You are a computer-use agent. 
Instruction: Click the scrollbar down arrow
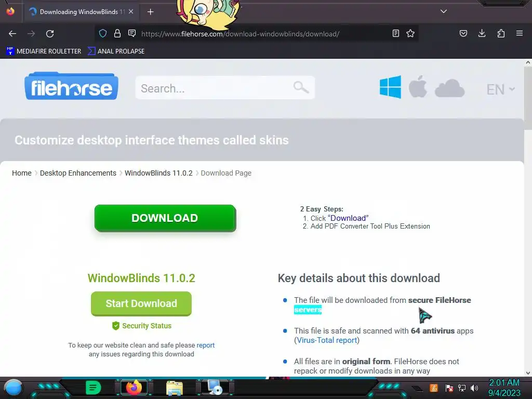coord(528,373)
